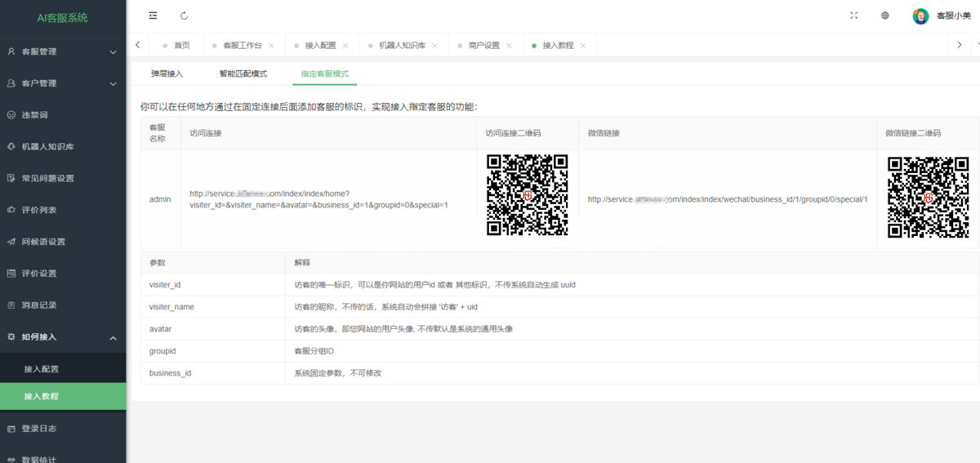Switch to the 接入教程 page tab
The width and height of the screenshot is (980, 463).
(x=558, y=46)
